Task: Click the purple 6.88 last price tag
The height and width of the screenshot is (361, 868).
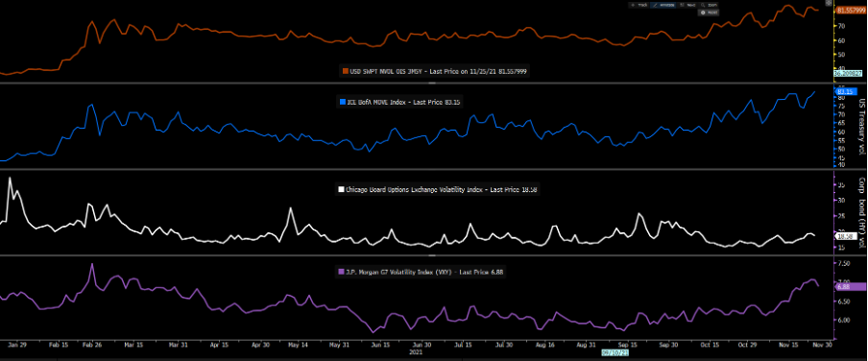Action: tap(850, 286)
